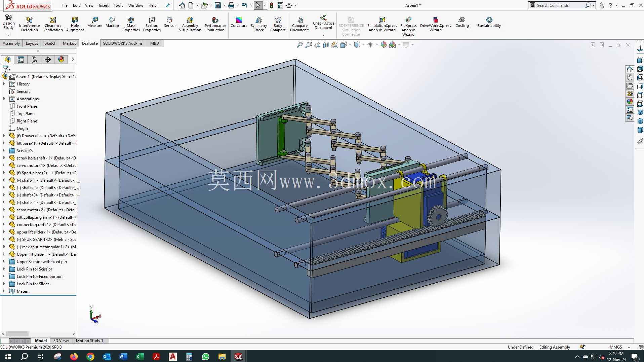Screen dimensions: 644x362
Task: Expand the Drawer<1> component node
Action: point(4,136)
